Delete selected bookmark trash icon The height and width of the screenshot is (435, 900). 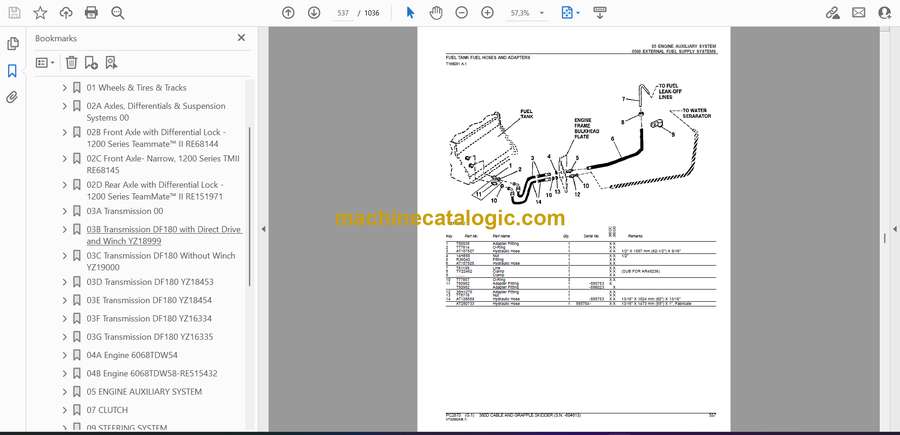point(71,63)
